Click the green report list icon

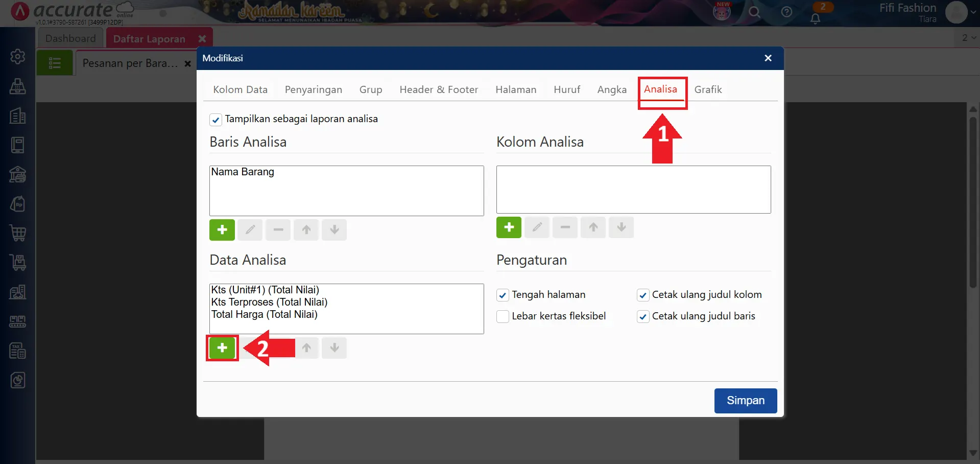point(55,63)
